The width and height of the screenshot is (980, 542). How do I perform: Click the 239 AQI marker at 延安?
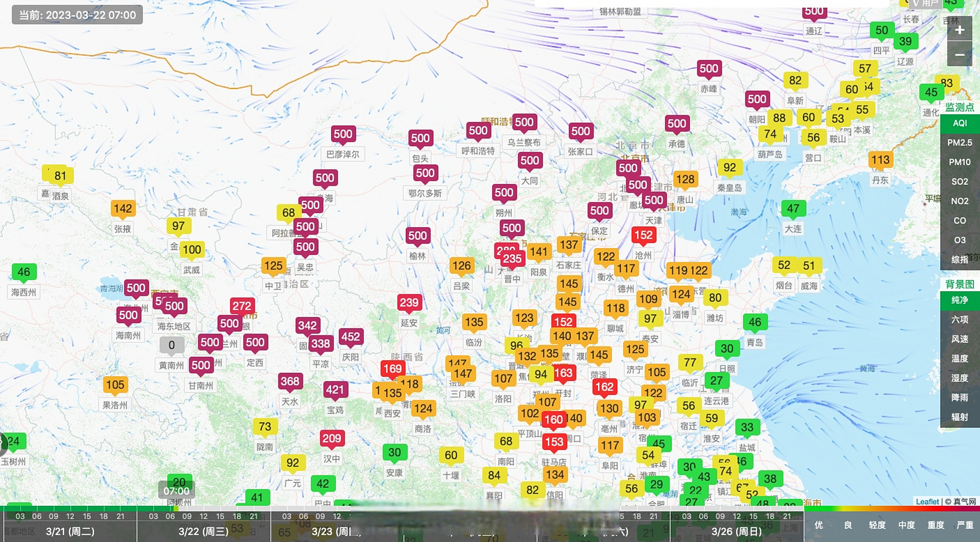point(409,303)
